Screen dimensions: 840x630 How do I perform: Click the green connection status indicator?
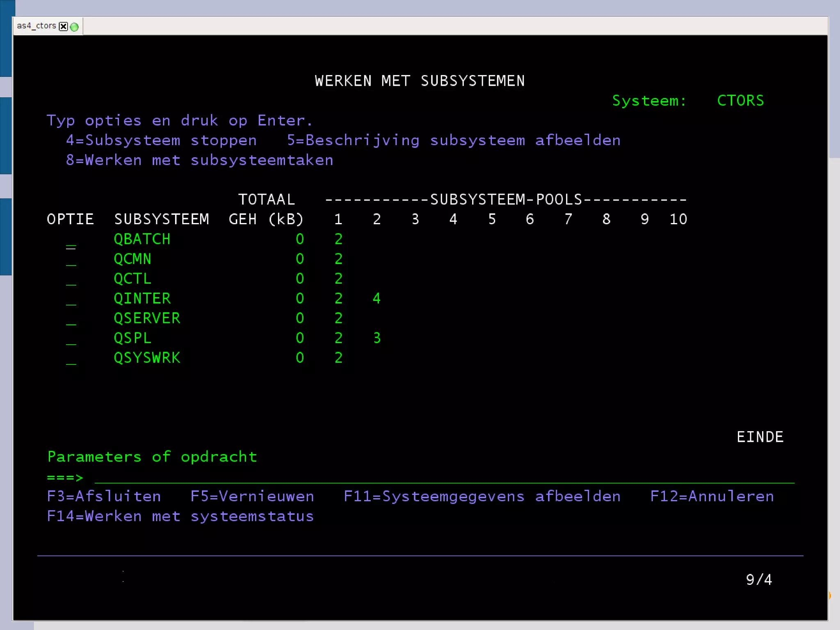(x=74, y=27)
